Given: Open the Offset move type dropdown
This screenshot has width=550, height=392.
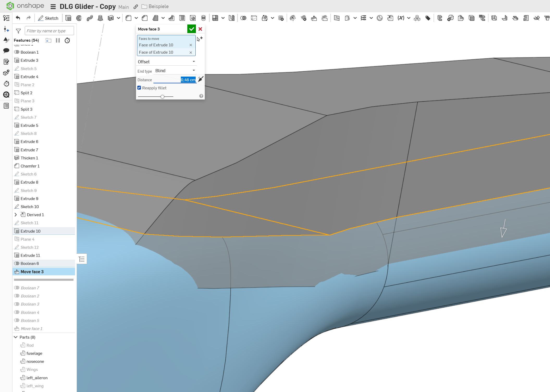Looking at the screenshot, I should [166, 62].
